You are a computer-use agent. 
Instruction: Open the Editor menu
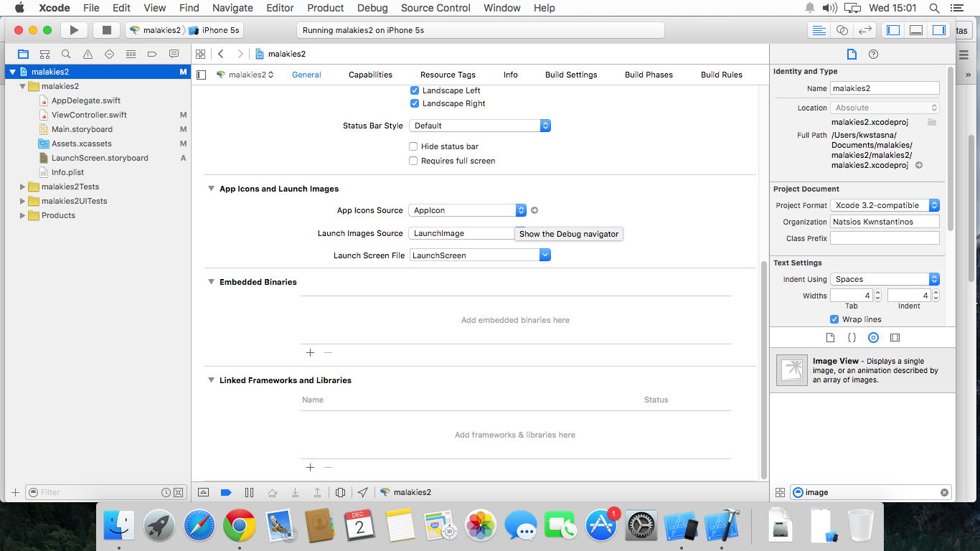280,8
